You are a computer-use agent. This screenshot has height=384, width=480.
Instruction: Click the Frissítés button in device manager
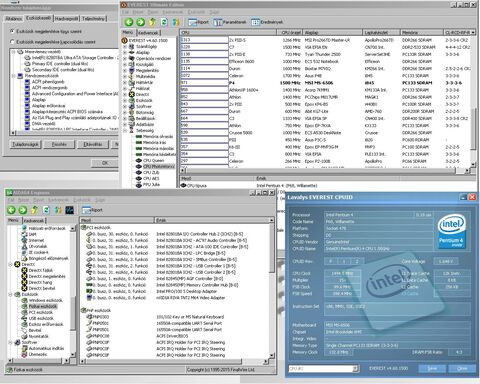point(59,144)
